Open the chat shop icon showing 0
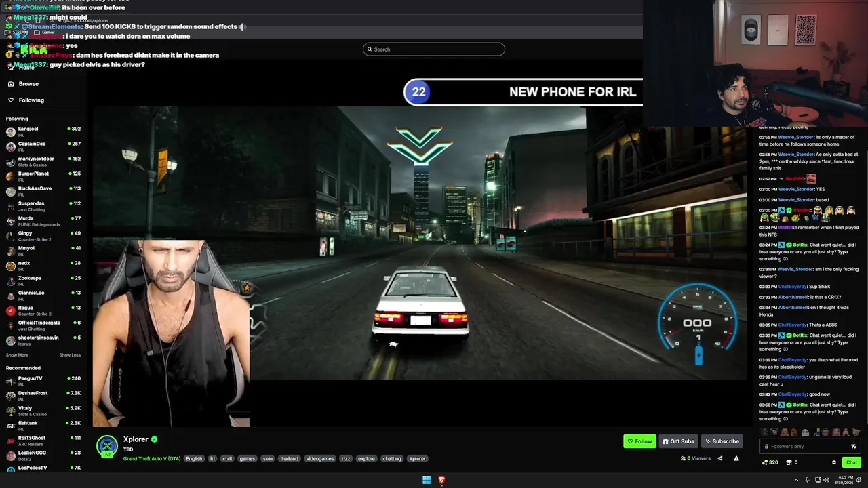The width and height of the screenshot is (868, 488). pos(792,462)
